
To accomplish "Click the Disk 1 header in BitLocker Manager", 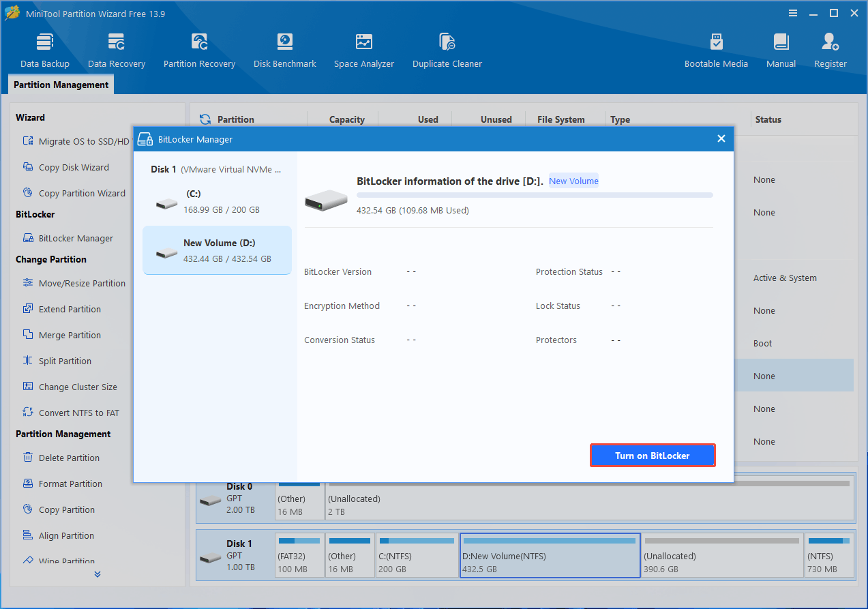I will pos(215,169).
